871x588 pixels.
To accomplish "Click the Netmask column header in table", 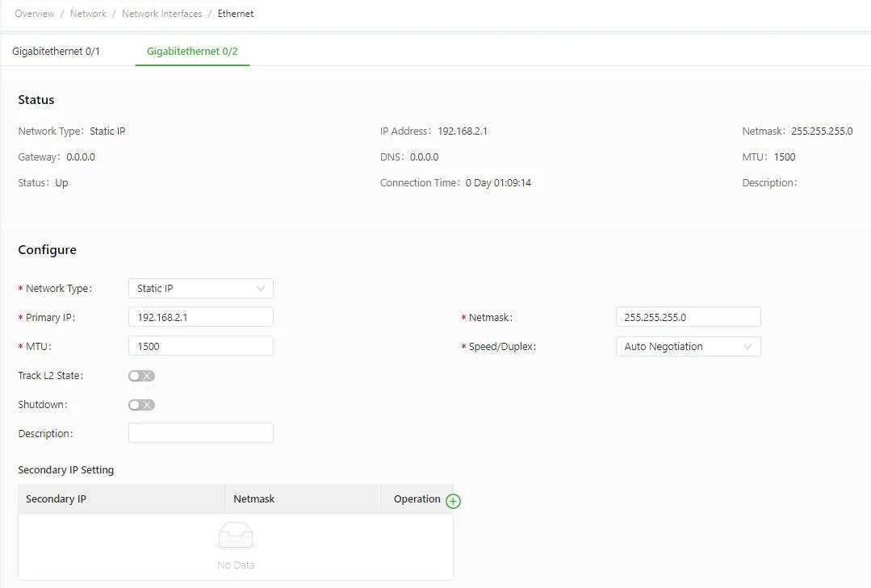I will 302,498.
